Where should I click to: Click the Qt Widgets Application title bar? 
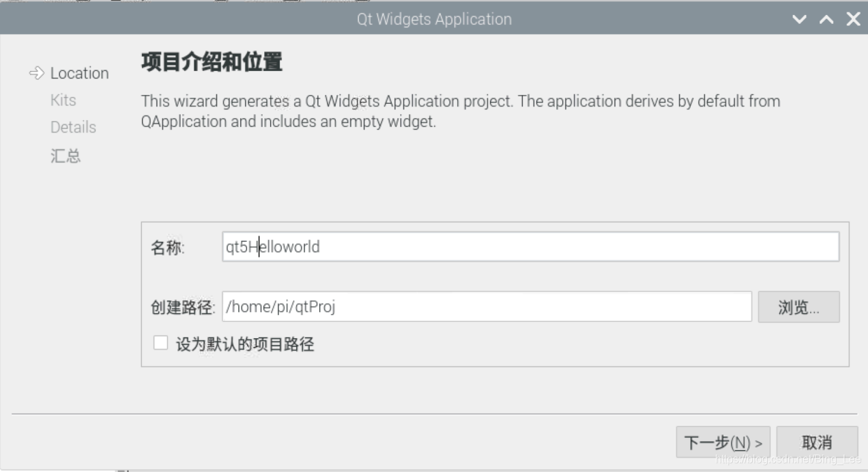coord(434,19)
